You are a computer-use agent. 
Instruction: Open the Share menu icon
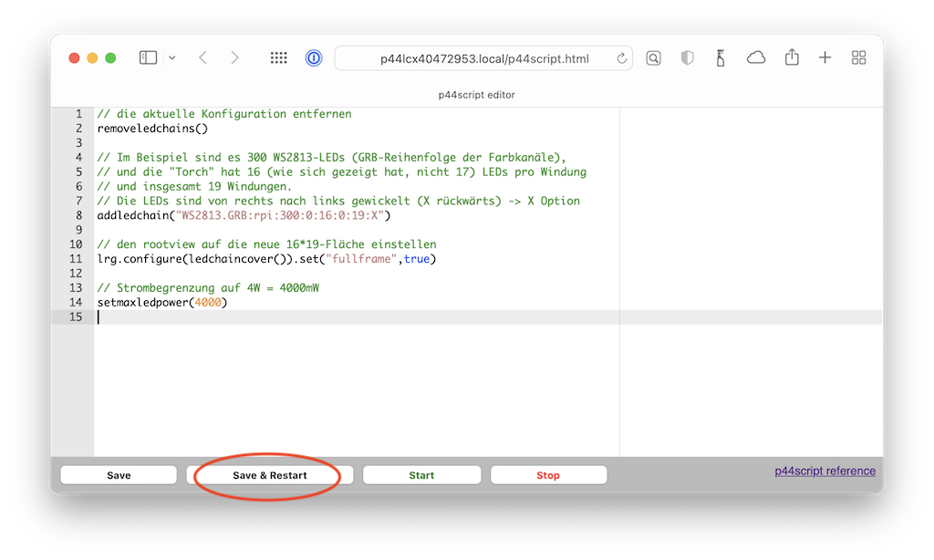791,57
